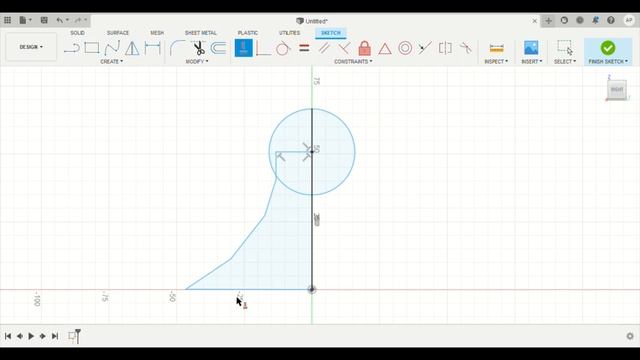The height and width of the screenshot is (360, 640).
Task: Open the undo history dropdown arrow
Action: [67, 20]
